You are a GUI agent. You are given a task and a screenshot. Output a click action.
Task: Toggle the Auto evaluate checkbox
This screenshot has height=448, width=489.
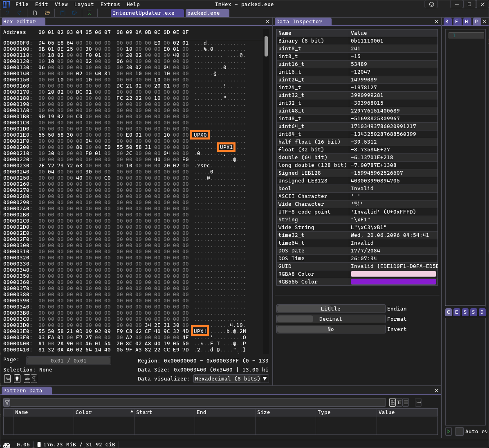[459, 431]
